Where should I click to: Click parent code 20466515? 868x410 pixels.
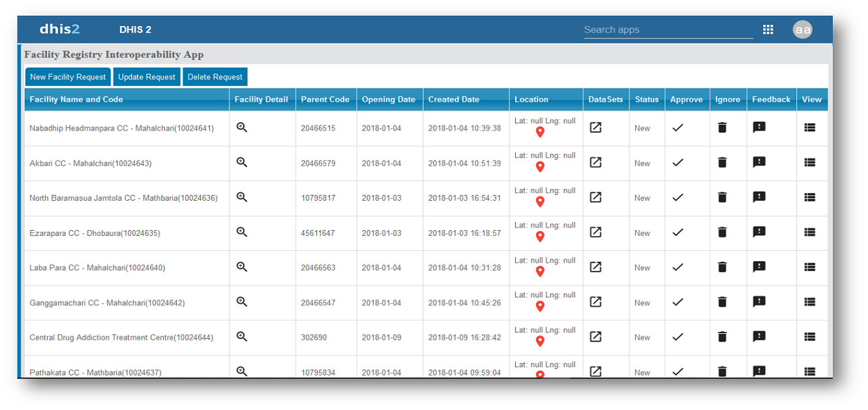coord(318,128)
